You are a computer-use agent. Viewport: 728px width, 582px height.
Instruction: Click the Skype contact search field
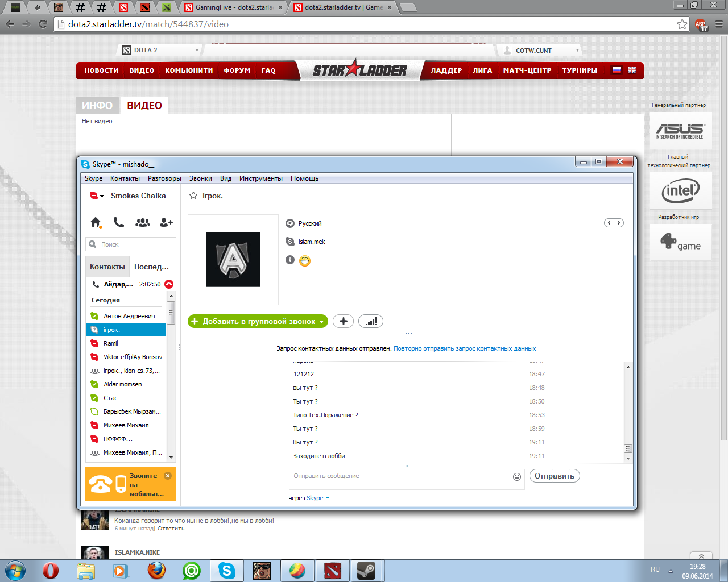click(131, 244)
